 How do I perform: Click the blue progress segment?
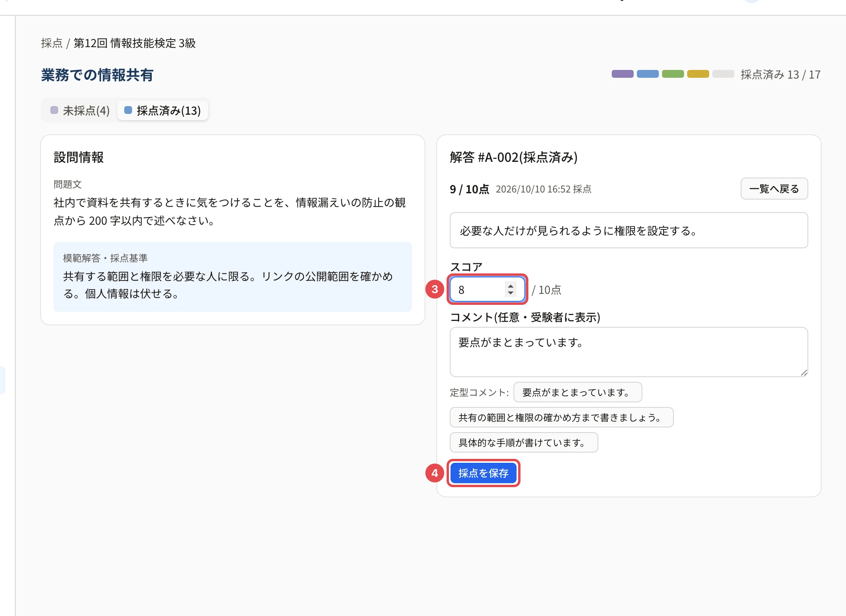tap(647, 74)
